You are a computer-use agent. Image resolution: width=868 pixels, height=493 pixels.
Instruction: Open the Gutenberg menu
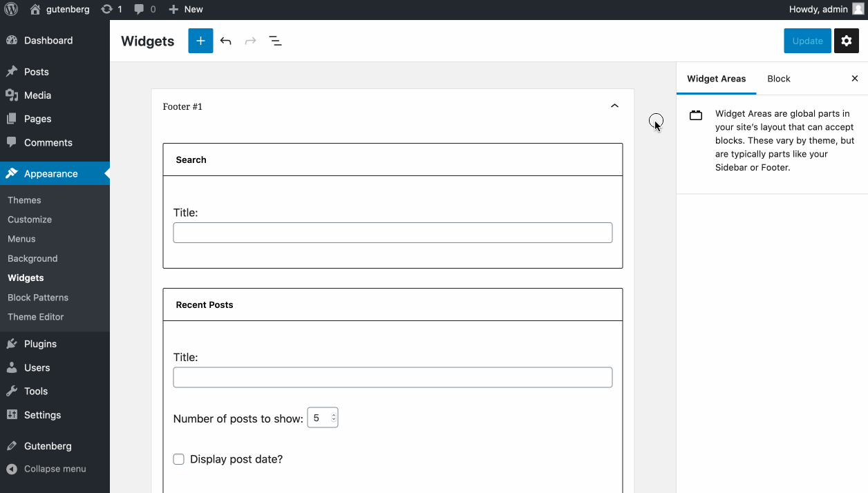click(55, 446)
